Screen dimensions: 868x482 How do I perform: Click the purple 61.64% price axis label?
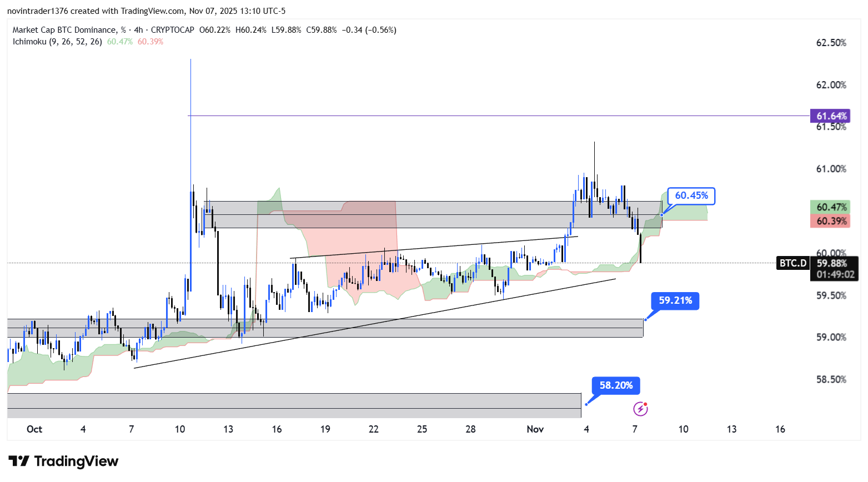pos(830,116)
